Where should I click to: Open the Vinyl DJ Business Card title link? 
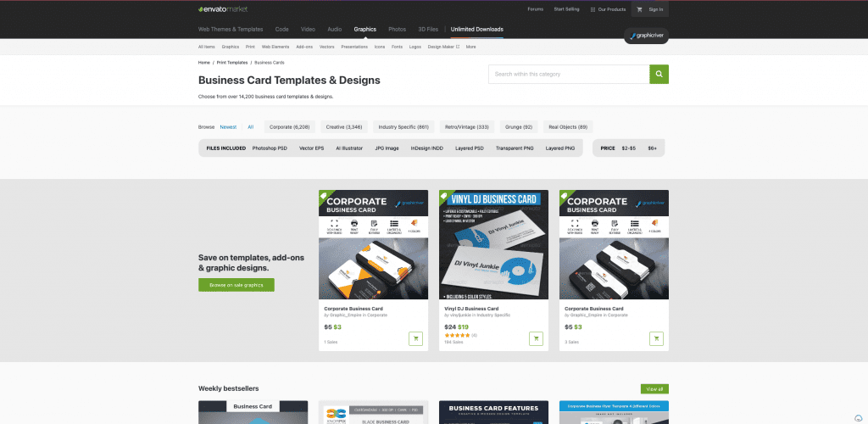[x=471, y=309]
